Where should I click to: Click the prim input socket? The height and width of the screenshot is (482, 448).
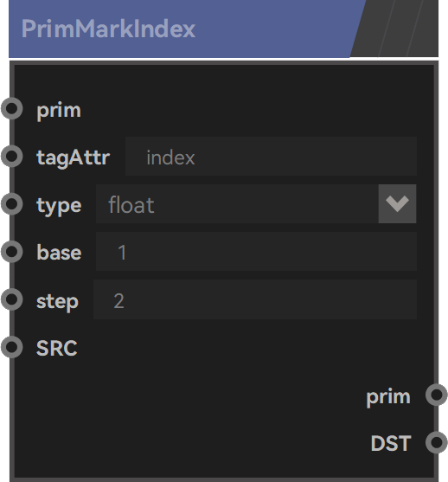[12, 108]
